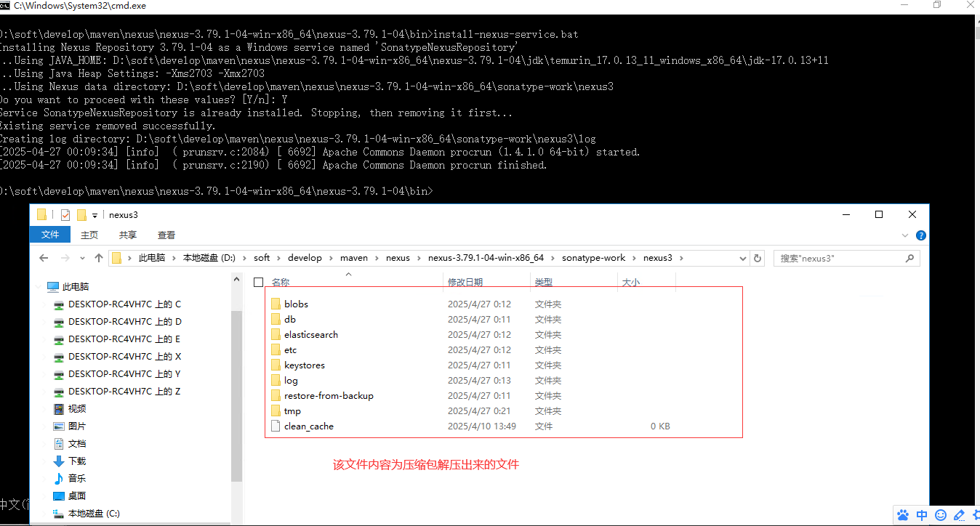This screenshot has height=526, width=980.
Task: Click the 0 KB size value
Action: [x=660, y=426]
